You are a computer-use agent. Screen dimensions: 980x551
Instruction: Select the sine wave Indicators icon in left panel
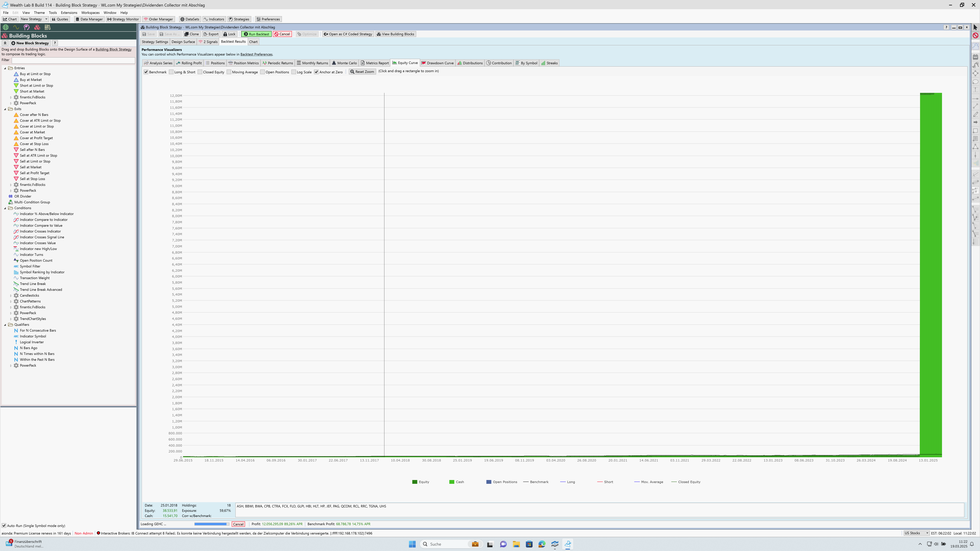[16, 27]
